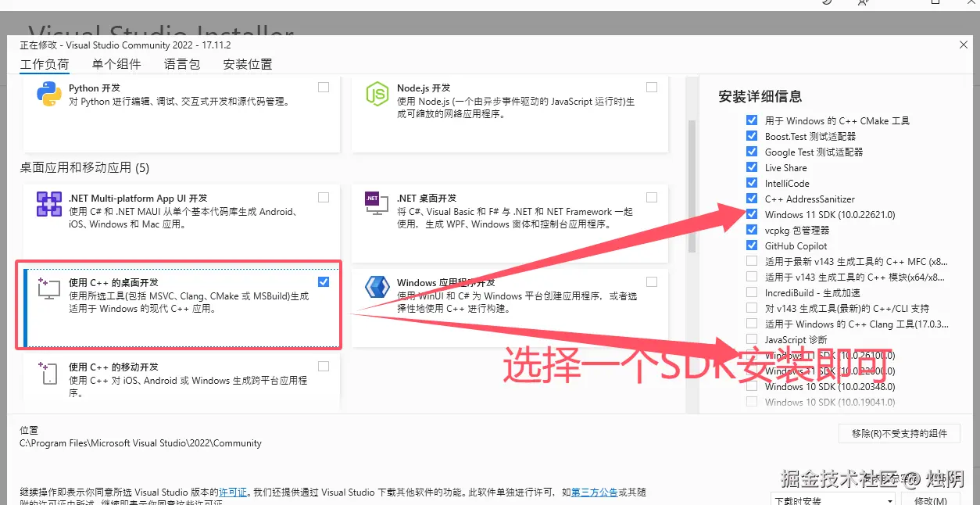Click the Node.js development workload icon

coord(378,94)
